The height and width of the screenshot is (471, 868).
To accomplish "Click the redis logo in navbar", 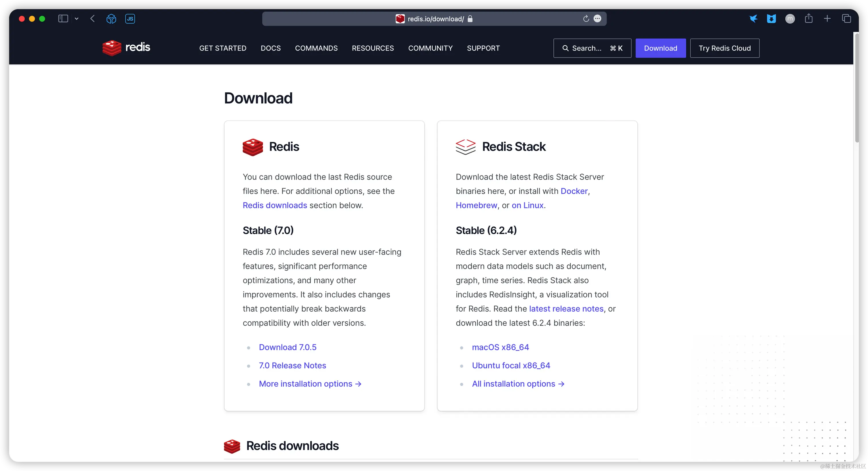I will pos(126,48).
